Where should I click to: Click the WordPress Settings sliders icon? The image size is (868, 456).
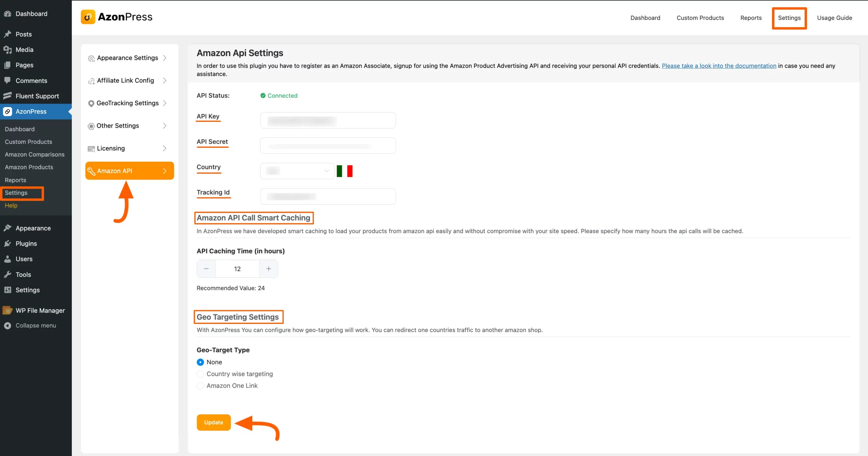tap(7, 290)
